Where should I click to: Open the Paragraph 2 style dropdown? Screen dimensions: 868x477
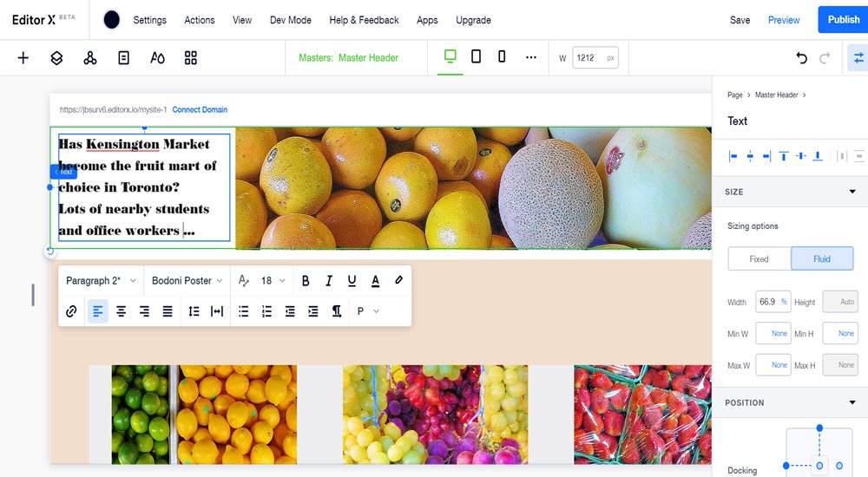click(101, 280)
